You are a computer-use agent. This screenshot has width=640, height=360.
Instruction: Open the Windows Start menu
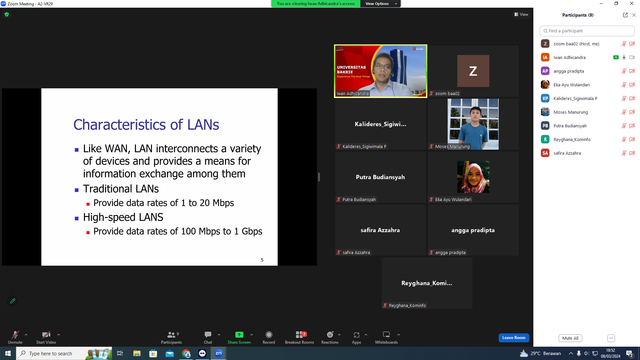tap(8, 353)
